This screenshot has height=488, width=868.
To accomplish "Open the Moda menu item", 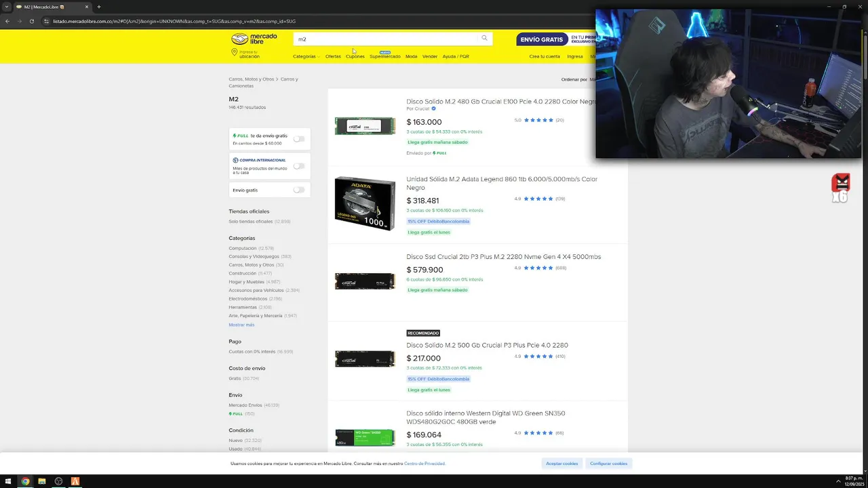I will [411, 56].
